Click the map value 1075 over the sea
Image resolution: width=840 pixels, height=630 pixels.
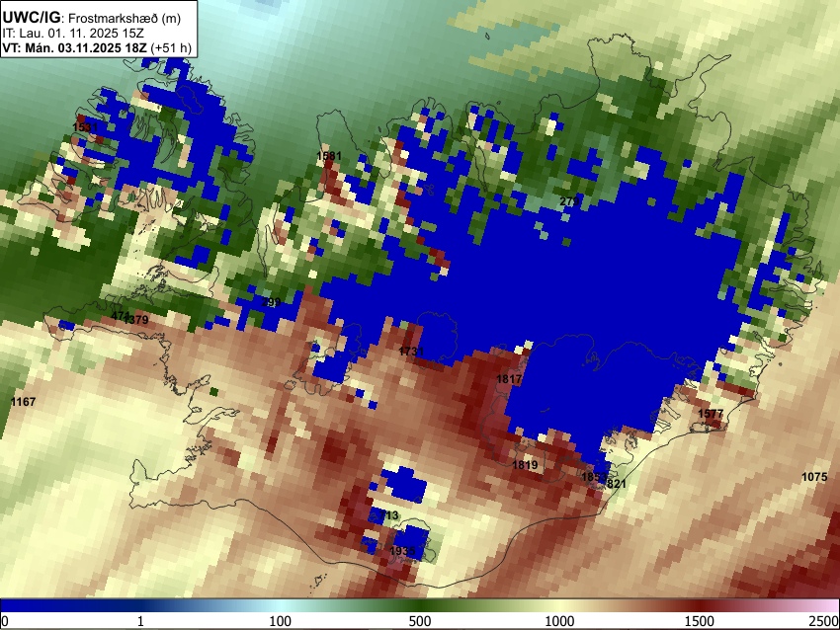(814, 477)
